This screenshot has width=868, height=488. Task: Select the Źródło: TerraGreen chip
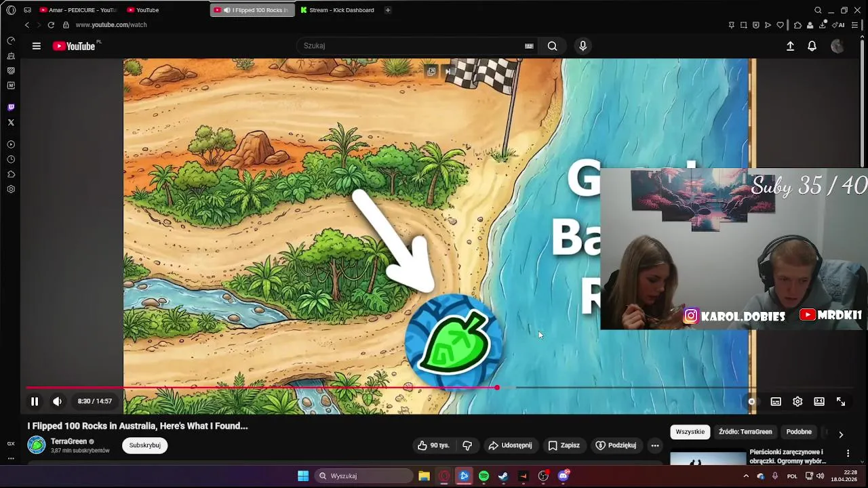(745, 432)
